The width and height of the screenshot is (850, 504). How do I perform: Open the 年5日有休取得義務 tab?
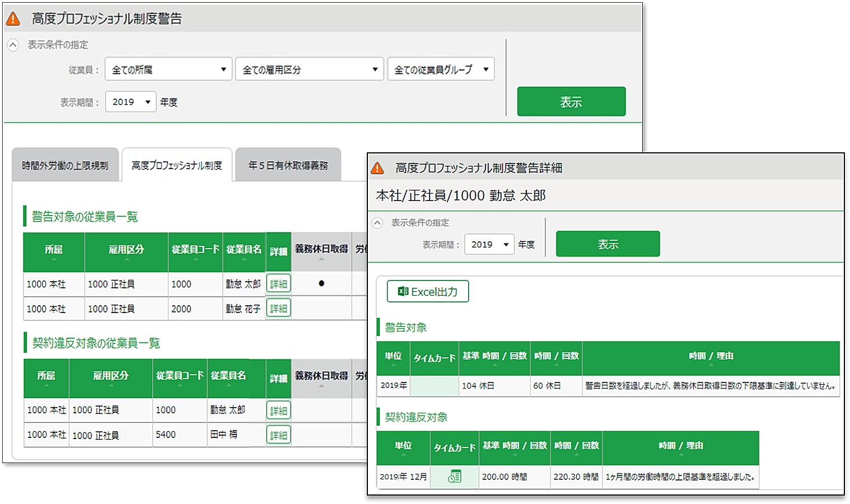pos(288,164)
